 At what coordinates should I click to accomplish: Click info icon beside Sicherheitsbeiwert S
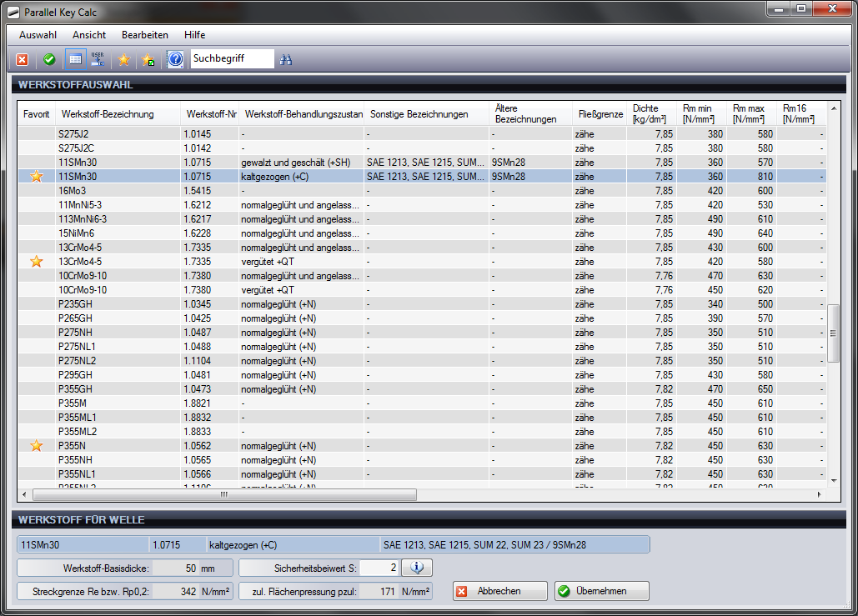click(417, 568)
